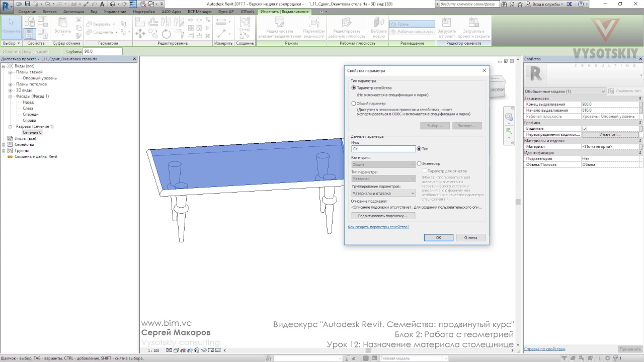Click the Move cross-arrows tool in Редактирование
Screen dimensions: 644x362
(140, 34)
